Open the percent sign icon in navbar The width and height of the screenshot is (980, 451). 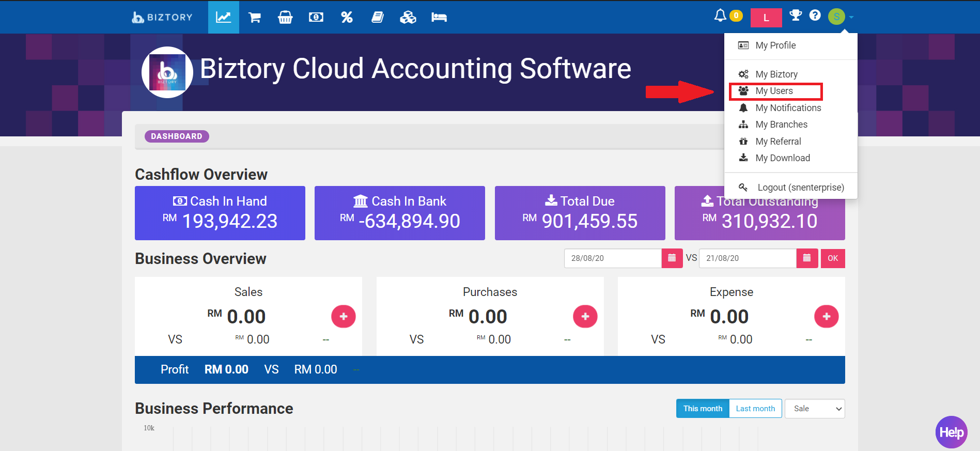coord(347,18)
